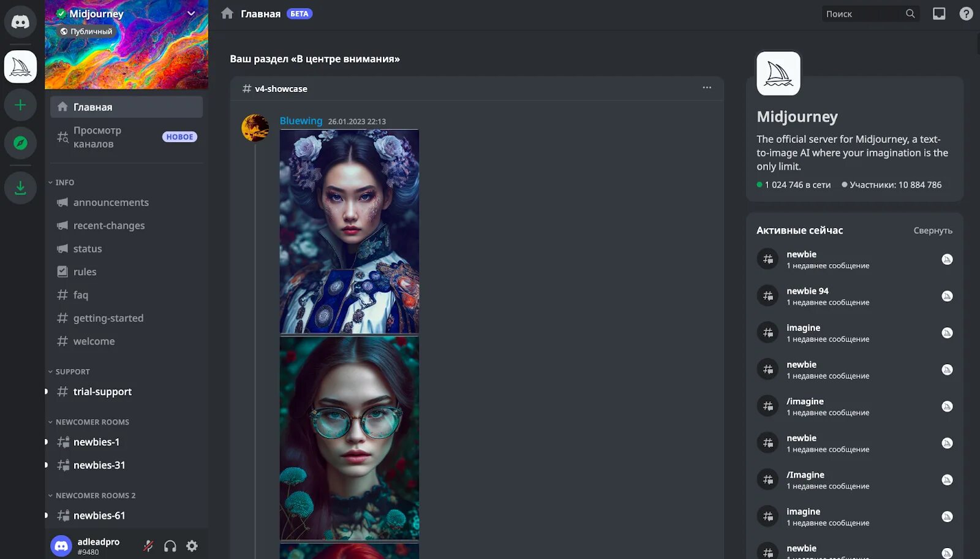Screen dimensions: 980x559
Task: Open the announcements channel
Action: click(x=126, y=202)
